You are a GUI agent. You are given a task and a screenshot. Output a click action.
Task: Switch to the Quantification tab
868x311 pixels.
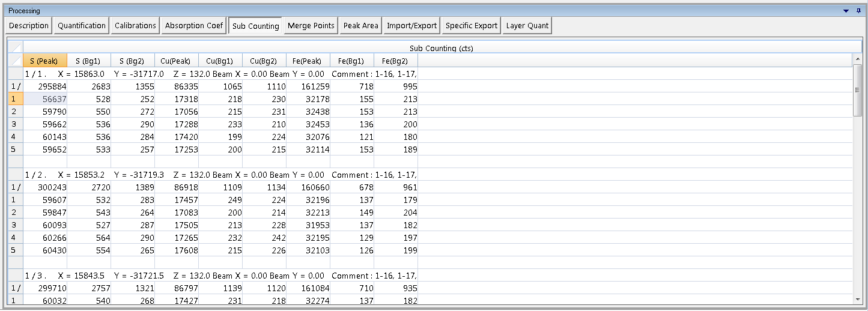coord(82,26)
